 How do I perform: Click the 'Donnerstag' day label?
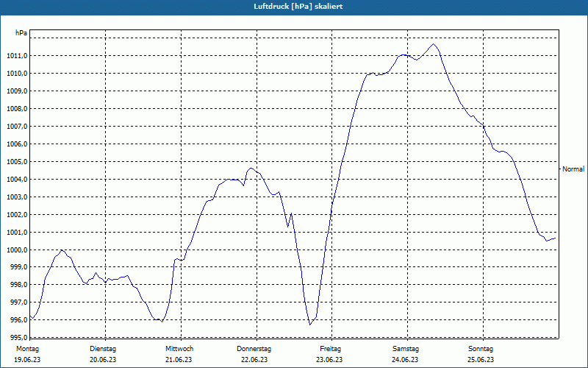[254, 349]
